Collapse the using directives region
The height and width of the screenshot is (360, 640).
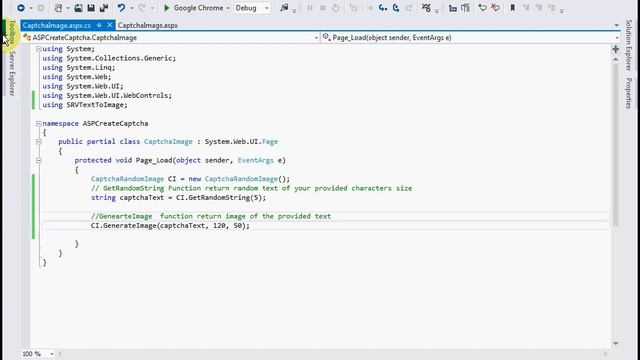pos(38,49)
